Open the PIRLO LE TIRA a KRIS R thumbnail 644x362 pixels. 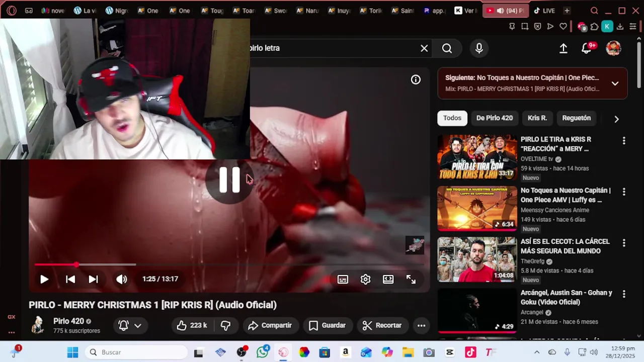477,157
